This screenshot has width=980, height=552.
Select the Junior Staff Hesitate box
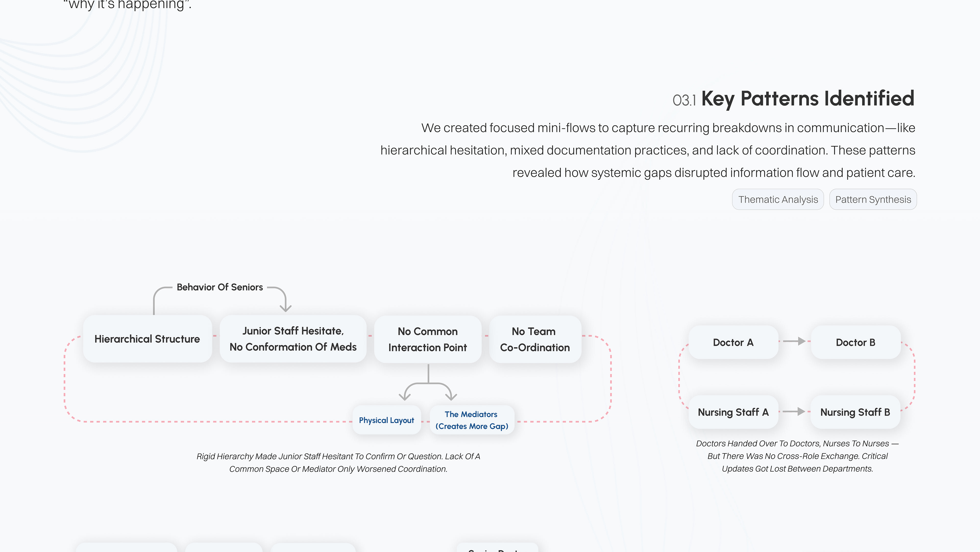point(293,339)
